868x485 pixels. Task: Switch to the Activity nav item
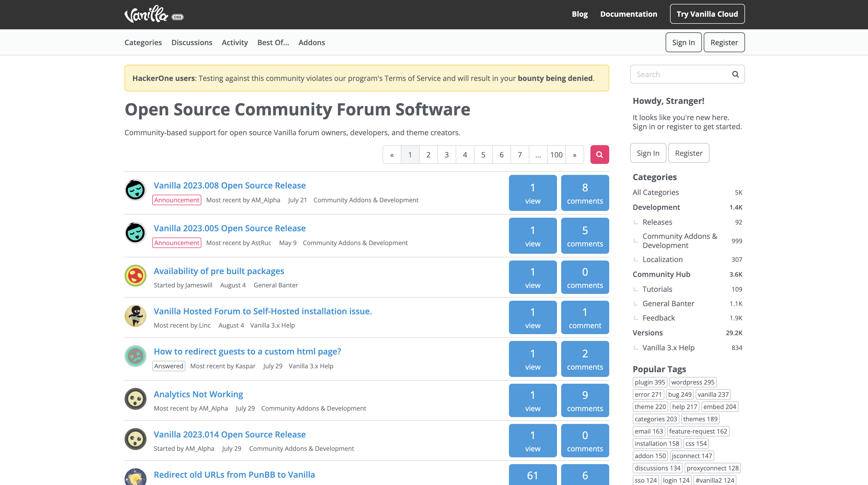(234, 43)
